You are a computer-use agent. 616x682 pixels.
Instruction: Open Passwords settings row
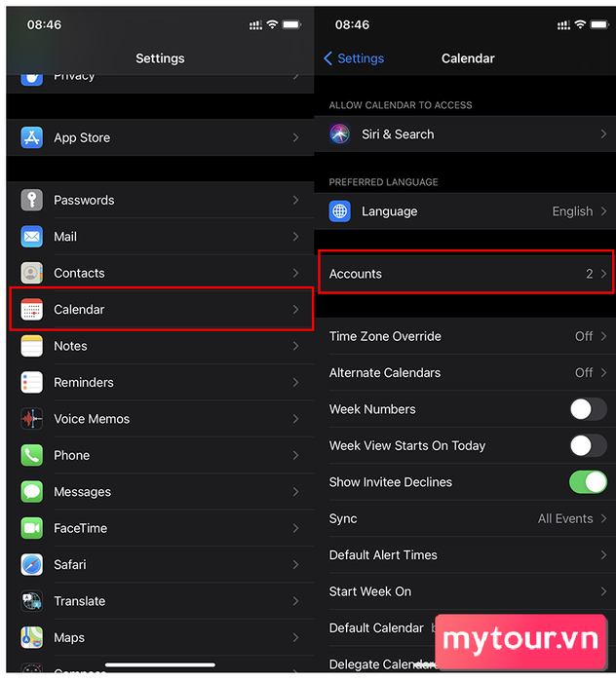(160, 200)
